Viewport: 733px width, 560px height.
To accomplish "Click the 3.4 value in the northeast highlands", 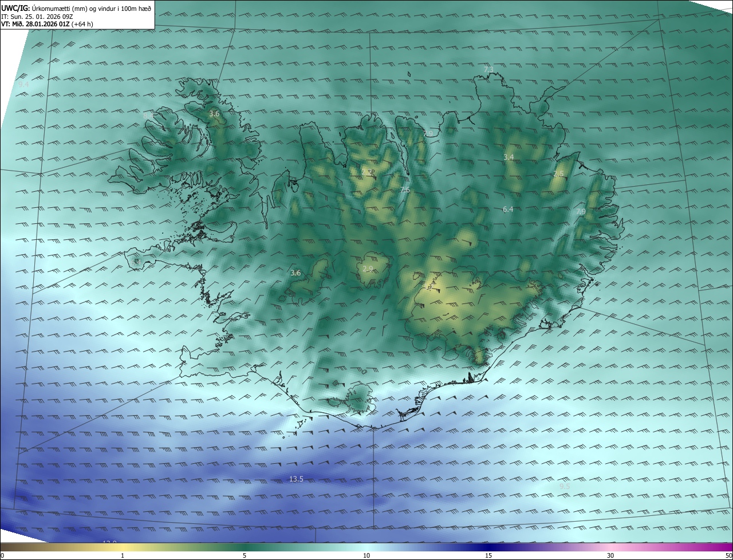I will (x=509, y=157).
